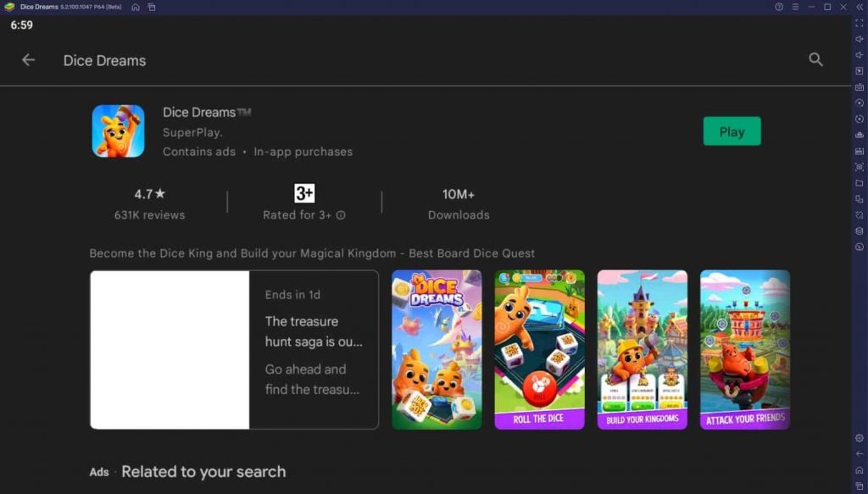Open the Attack Your Friends screenshot
Viewport: 868px width, 494px height.
point(745,350)
